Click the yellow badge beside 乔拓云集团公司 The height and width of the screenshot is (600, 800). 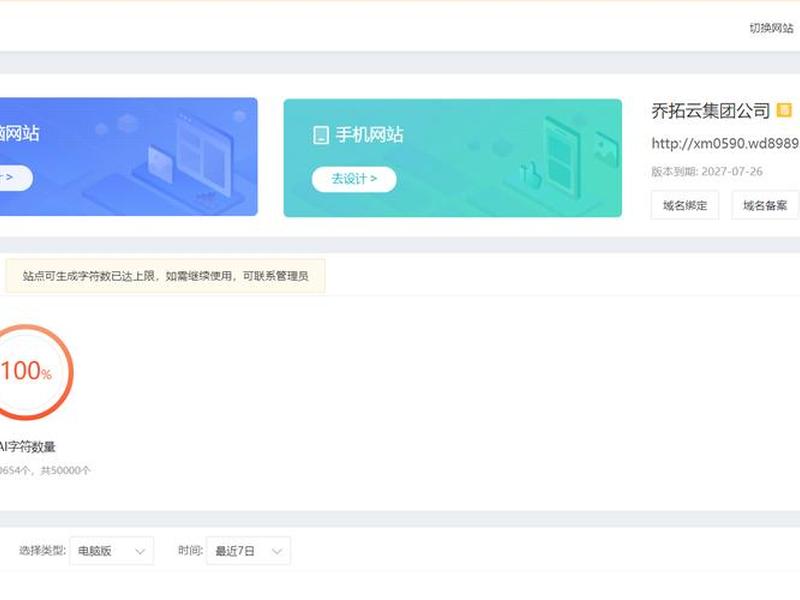784,110
